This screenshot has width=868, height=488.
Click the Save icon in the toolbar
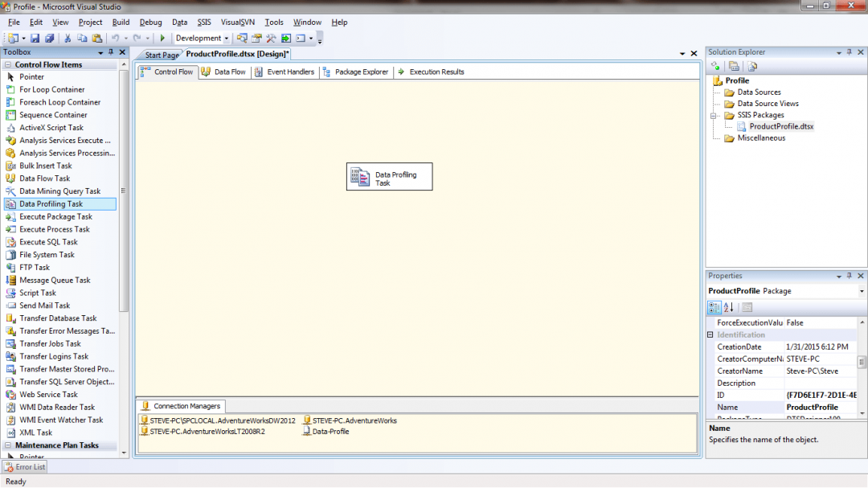35,38
